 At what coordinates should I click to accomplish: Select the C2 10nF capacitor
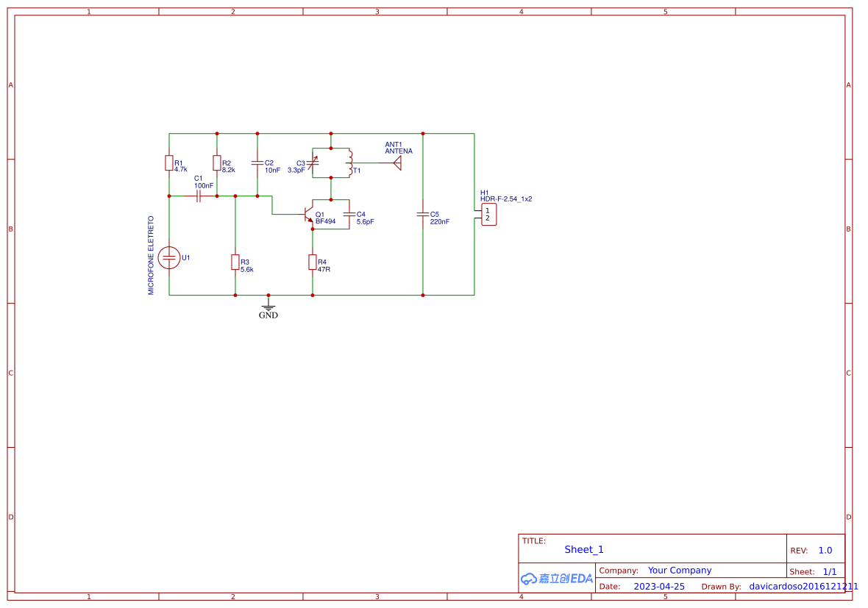(257, 163)
